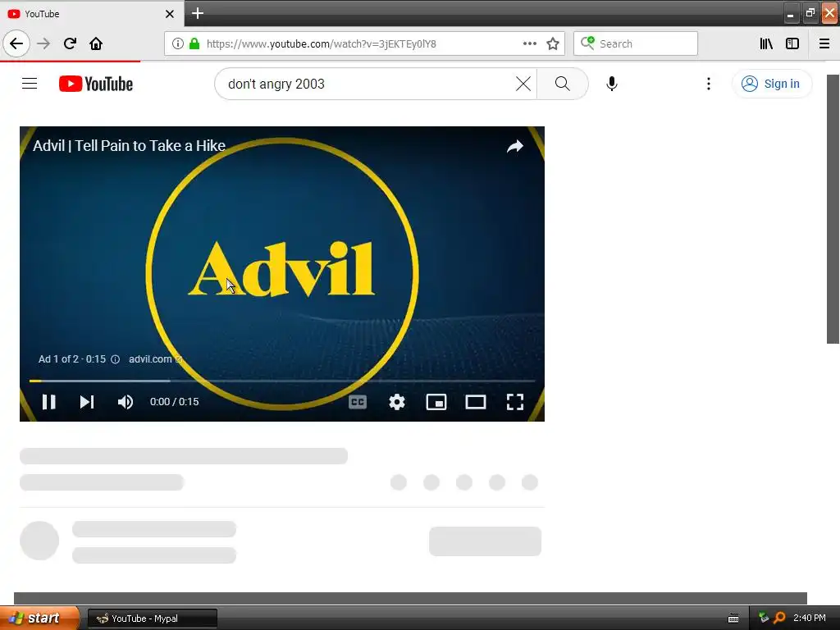The width and height of the screenshot is (840, 630).
Task: Visit advil.com advertiser link
Action: pyautogui.click(x=155, y=359)
